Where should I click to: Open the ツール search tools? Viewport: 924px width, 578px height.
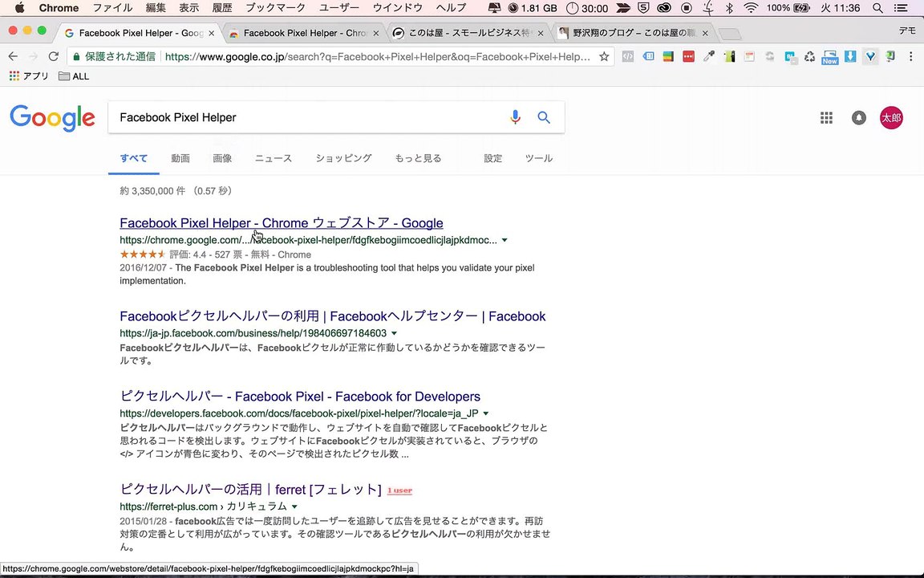point(539,158)
